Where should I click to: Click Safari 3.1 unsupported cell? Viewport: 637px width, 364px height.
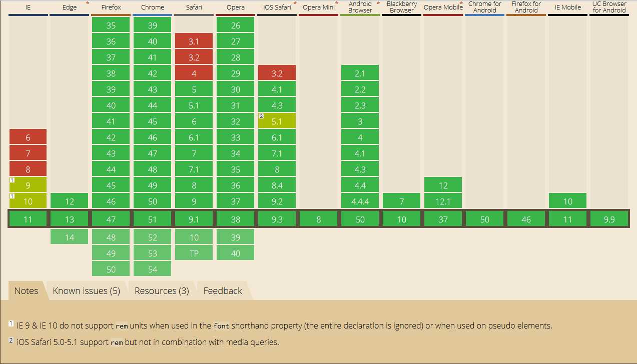click(x=194, y=41)
